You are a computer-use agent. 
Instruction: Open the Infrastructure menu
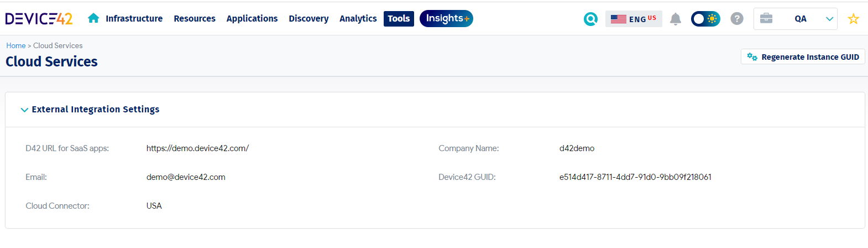[x=134, y=18]
